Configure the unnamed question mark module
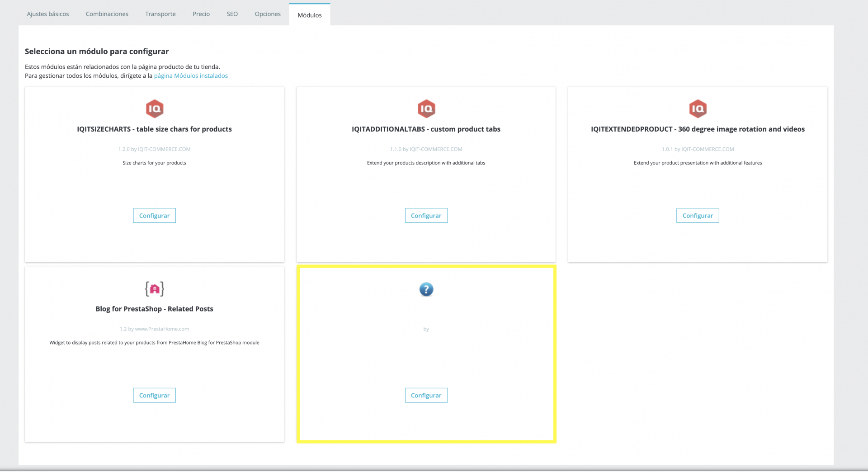Image resolution: width=868 pixels, height=472 pixels. tap(426, 396)
